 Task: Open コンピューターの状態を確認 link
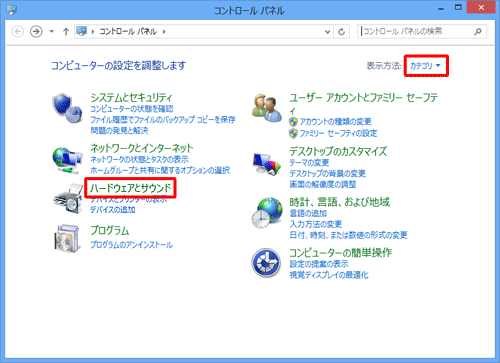(x=132, y=109)
